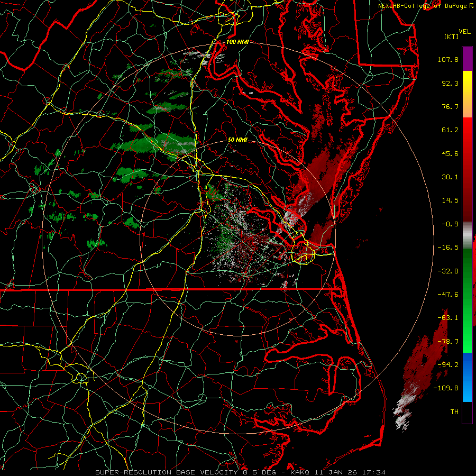Click the 45.6 velocity scale value

coord(450,153)
